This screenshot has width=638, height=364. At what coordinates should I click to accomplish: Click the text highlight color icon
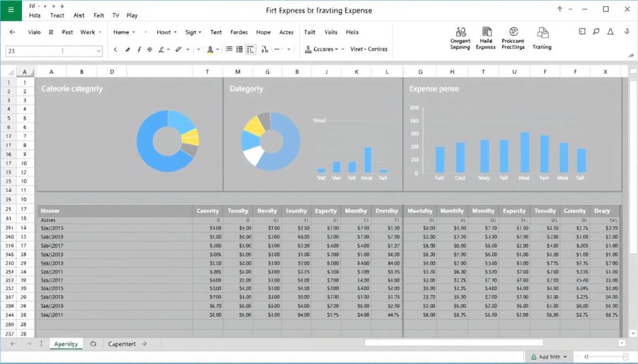click(x=211, y=49)
